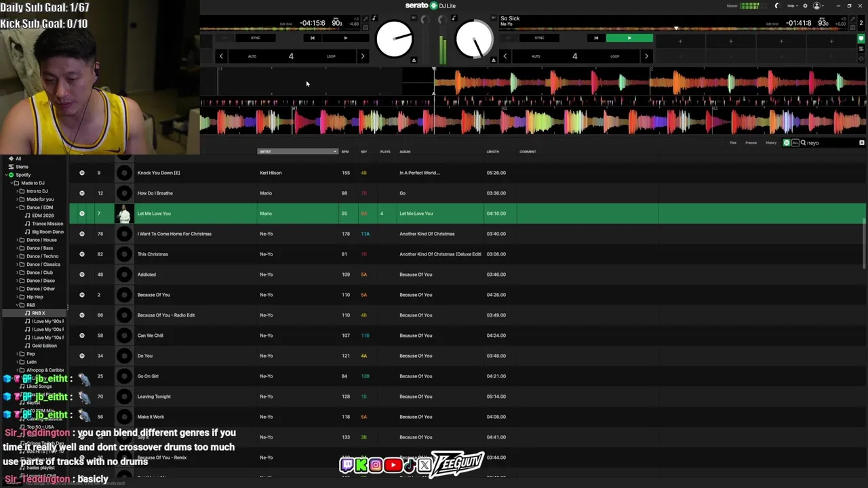The height and width of the screenshot is (488, 868).
Task: Decrease right deck loop size arrow
Action: pyautogui.click(x=505, y=56)
